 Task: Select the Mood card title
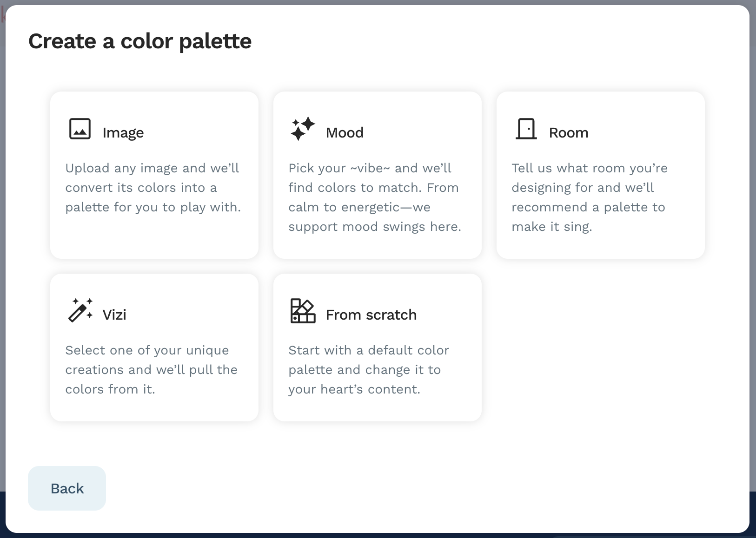coord(345,133)
